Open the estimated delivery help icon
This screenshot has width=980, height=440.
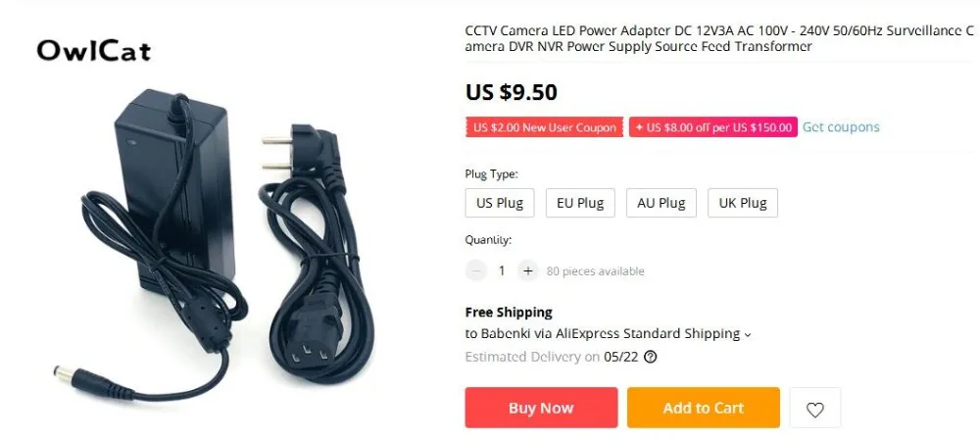pos(650,357)
